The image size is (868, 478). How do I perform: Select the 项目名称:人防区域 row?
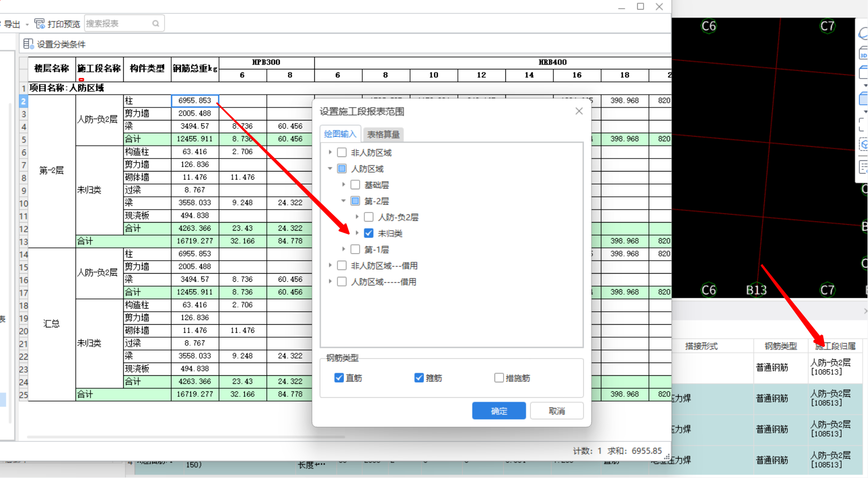point(350,88)
